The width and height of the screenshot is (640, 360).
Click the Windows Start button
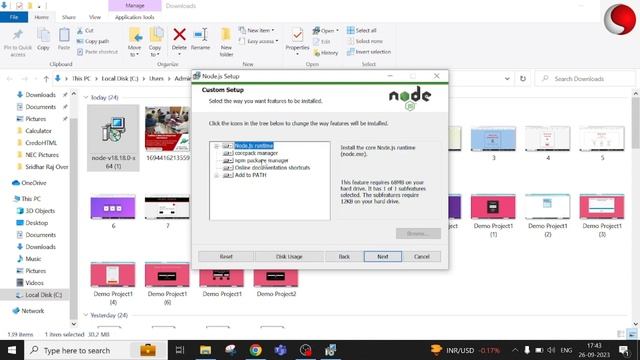coord(12,350)
